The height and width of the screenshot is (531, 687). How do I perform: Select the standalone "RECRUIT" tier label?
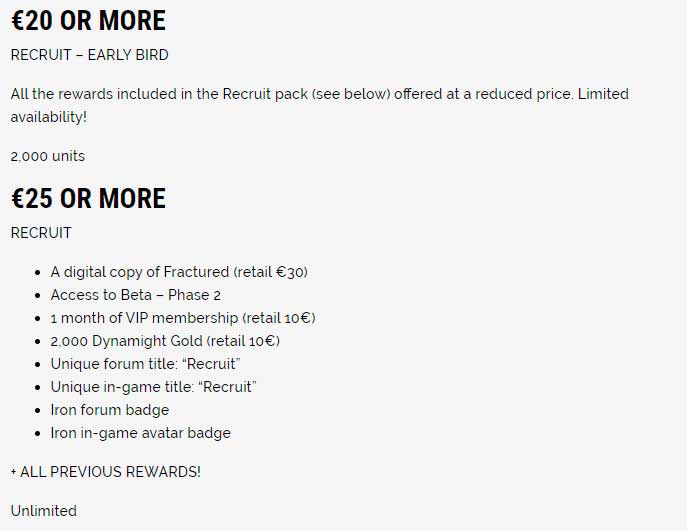[x=41, y=233]
